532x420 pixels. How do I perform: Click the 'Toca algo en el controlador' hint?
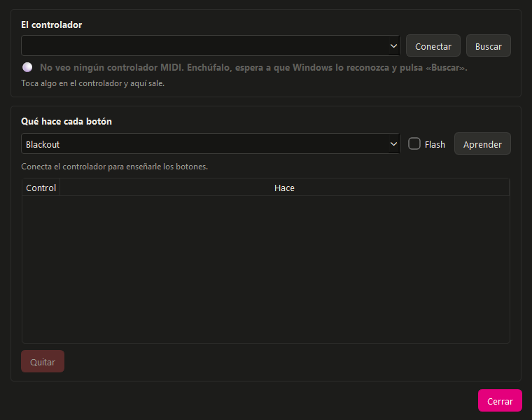92,83
